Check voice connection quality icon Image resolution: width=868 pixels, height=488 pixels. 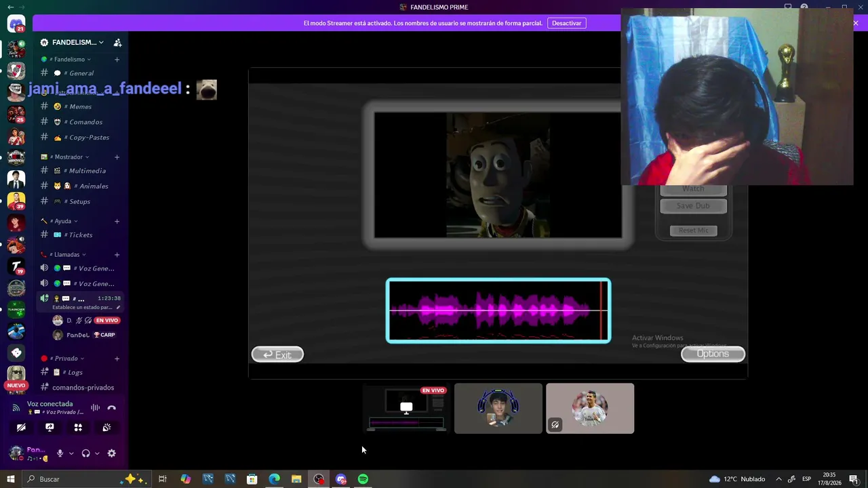point(16,407)
